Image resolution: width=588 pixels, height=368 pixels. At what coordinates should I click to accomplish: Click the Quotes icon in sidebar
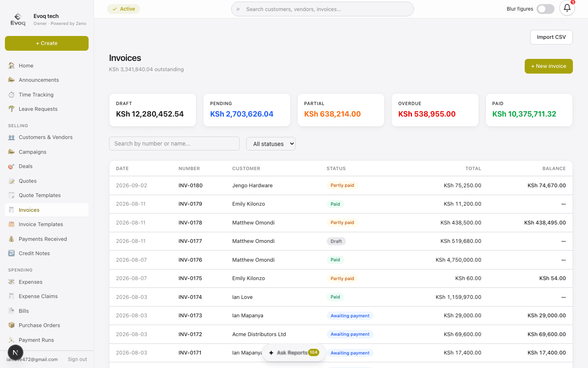pos(11,181)
